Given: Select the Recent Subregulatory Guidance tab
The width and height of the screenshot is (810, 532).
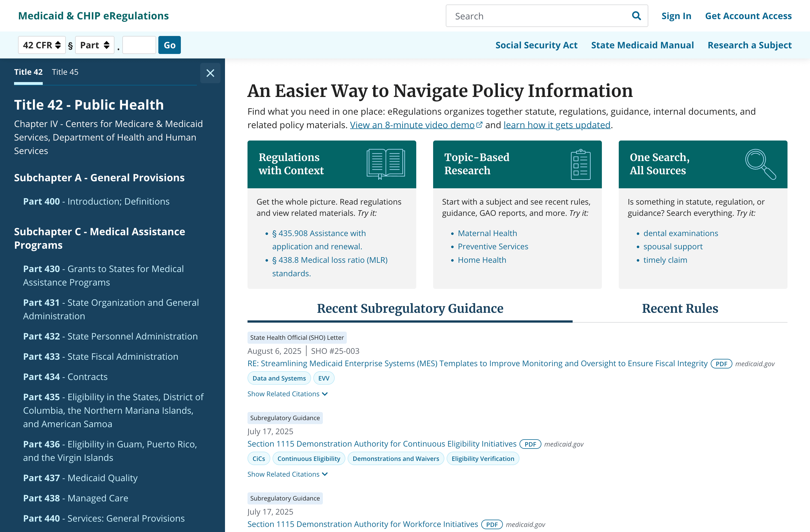Looking at the screenshot, I should [x=410, y=308].
